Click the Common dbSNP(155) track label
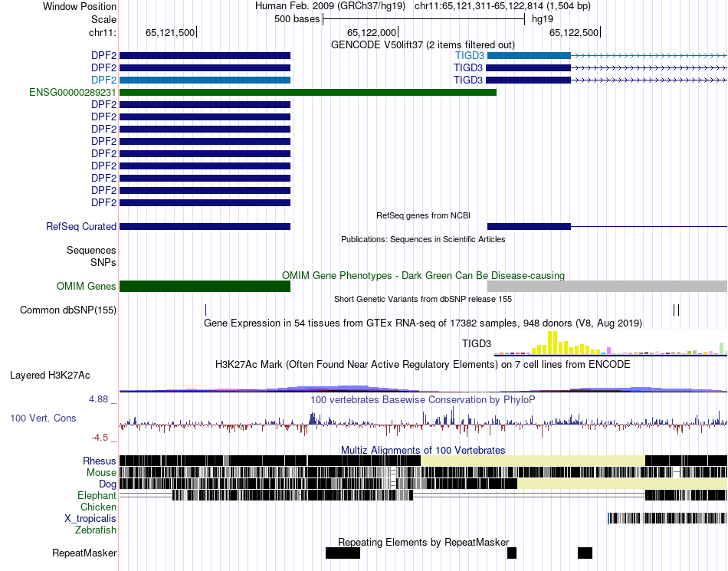 click(x=68, y=310)
